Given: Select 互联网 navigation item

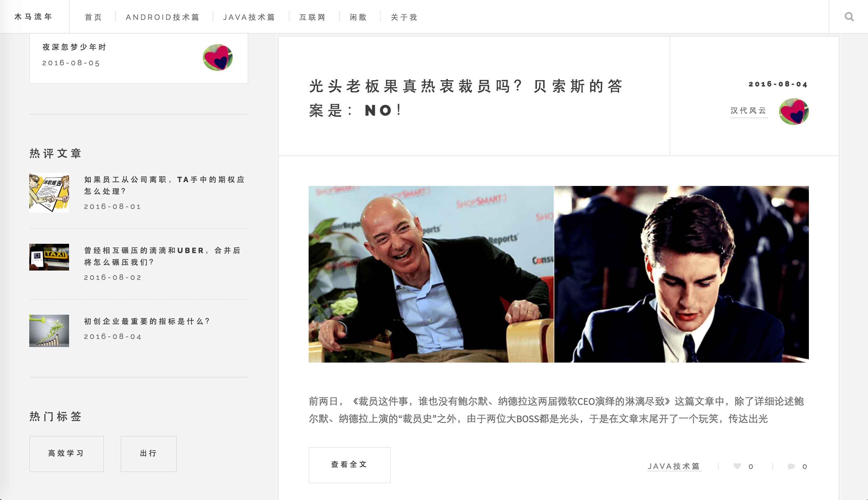Looking at the screenshot, I should (x=312, y=17).
